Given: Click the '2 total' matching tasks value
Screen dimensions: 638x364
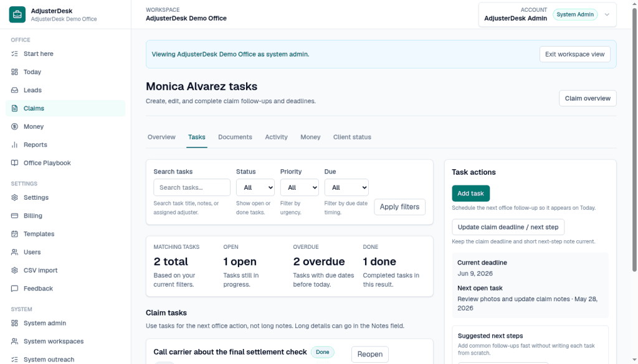Looking at the screenshot, I should point(171,261).
